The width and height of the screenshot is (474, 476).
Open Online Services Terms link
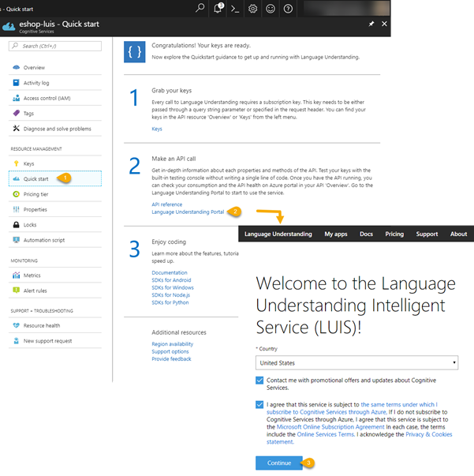326,434
